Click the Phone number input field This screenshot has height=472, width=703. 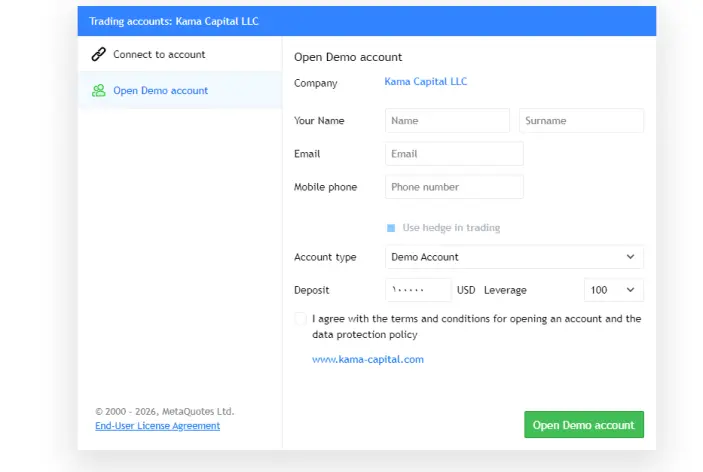coord(454,187)
